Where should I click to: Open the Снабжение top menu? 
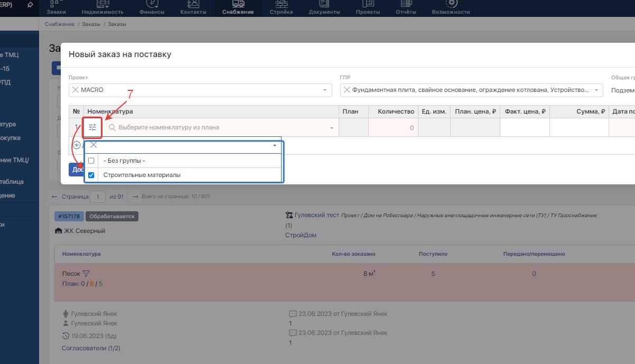point(238,8)
